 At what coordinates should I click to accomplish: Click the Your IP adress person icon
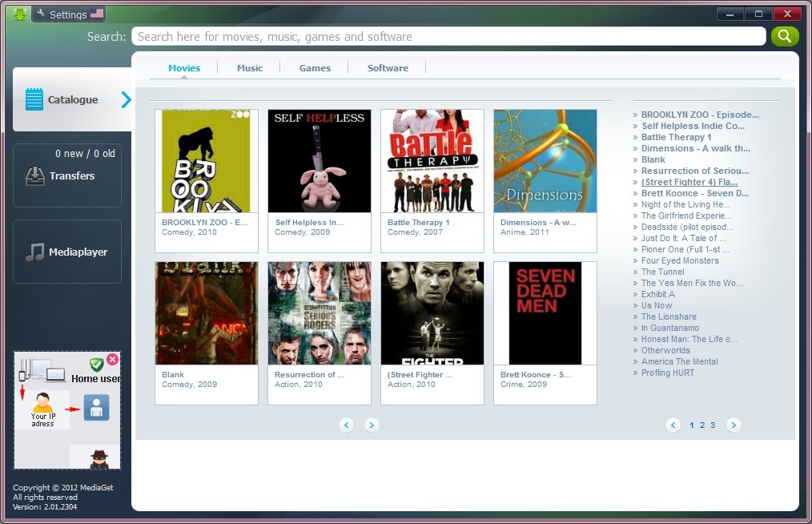pyautogui.click(x=43, y=402)
